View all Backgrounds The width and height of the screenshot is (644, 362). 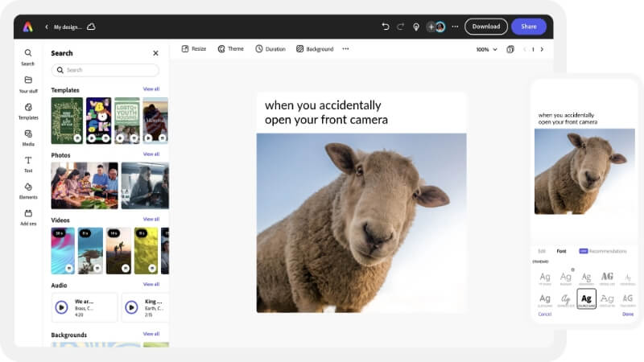[151, 334]
